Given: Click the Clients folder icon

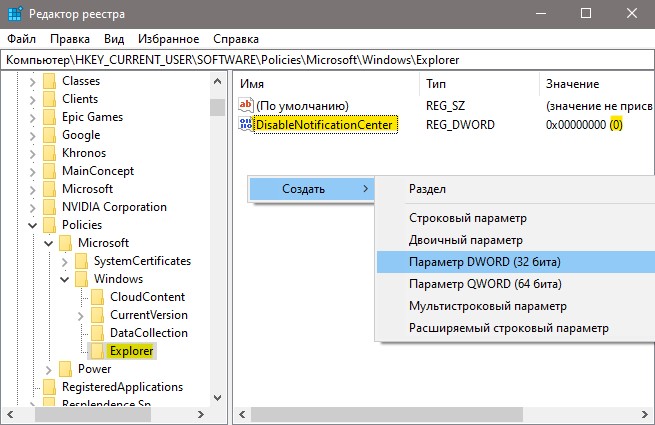Looking at the screenshot, I should pos(50,99).
